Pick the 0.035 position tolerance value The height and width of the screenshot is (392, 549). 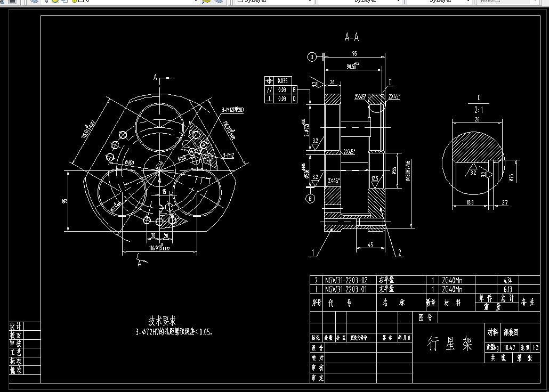[x=282, y=81]
